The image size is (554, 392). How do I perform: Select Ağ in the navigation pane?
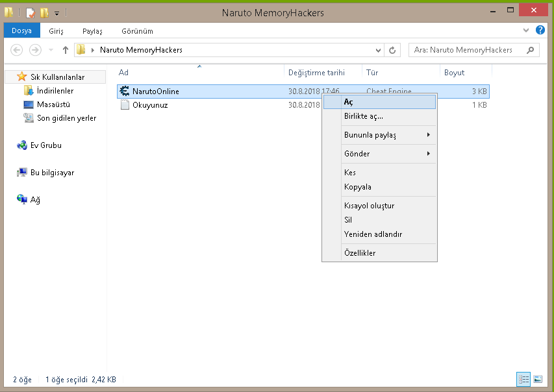click(35, 200)
